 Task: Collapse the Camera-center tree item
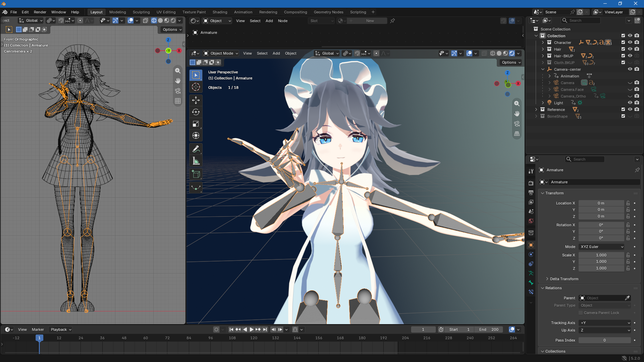543,69
